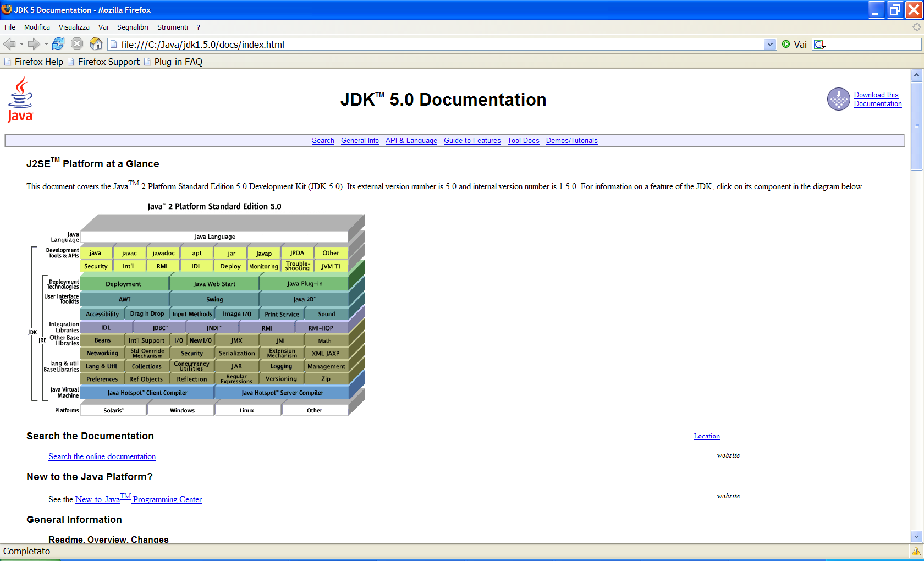Viewport: 924px width, 561px height.
Task: Click JVM TI in diagram
Action: [x=331, y=266]
